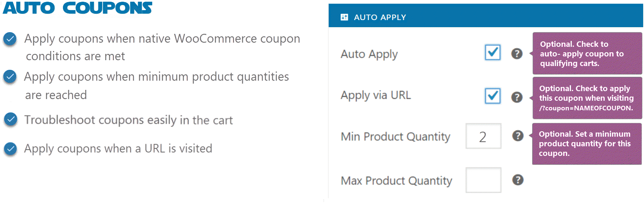Image resolution: width=644 pixels, height=209 pixels.
Task: Click the Auto Apply header icon
Action: click(x=344, y=17)
